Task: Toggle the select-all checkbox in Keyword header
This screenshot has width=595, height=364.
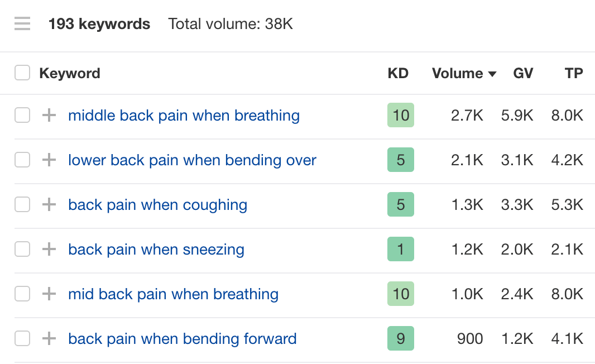Action: (x=22, y=73)
